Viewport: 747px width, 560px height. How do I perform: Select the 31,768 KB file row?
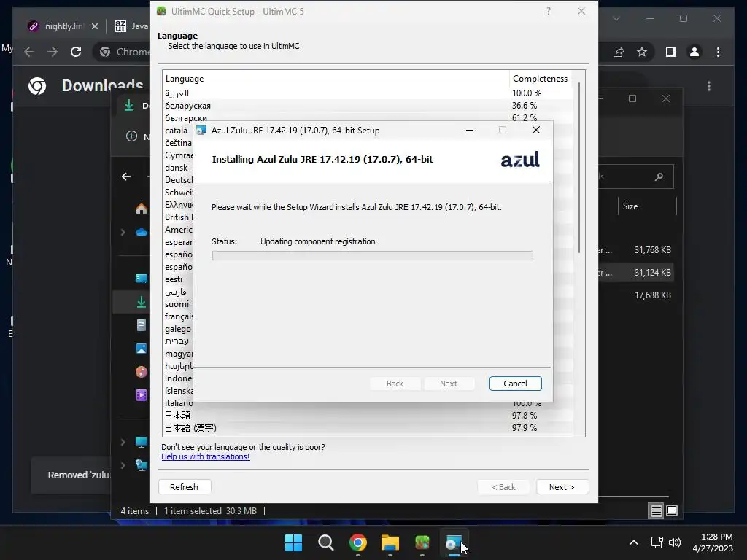tap(636, 250)
